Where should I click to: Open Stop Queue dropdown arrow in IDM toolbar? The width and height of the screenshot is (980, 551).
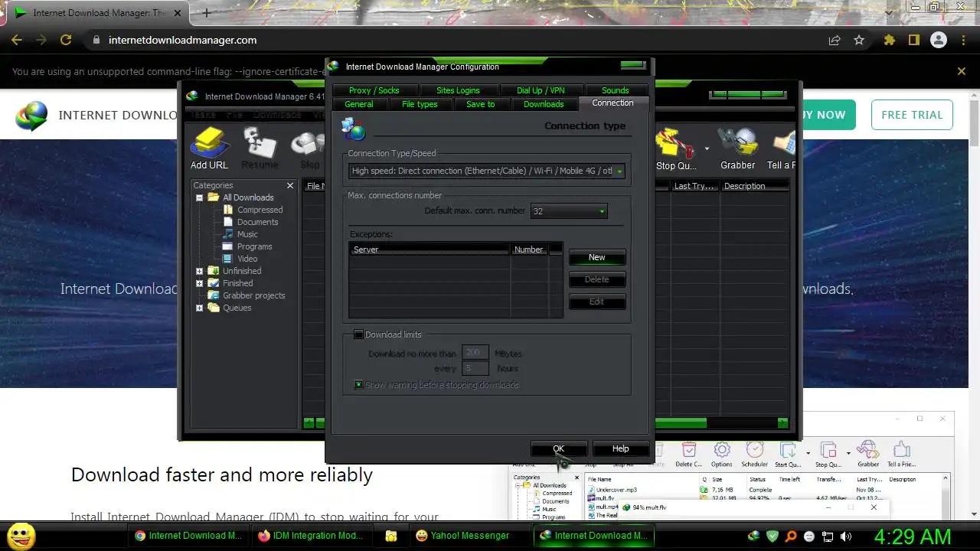click(707, 148)
